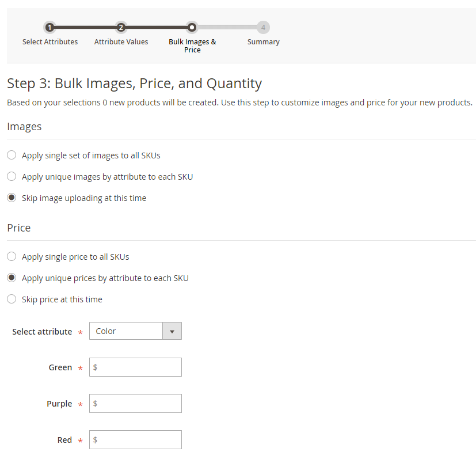Screen dimensions: 476x459
Task: Open the Color attribute dropdown arrow
Action: [x=172, y=331]
